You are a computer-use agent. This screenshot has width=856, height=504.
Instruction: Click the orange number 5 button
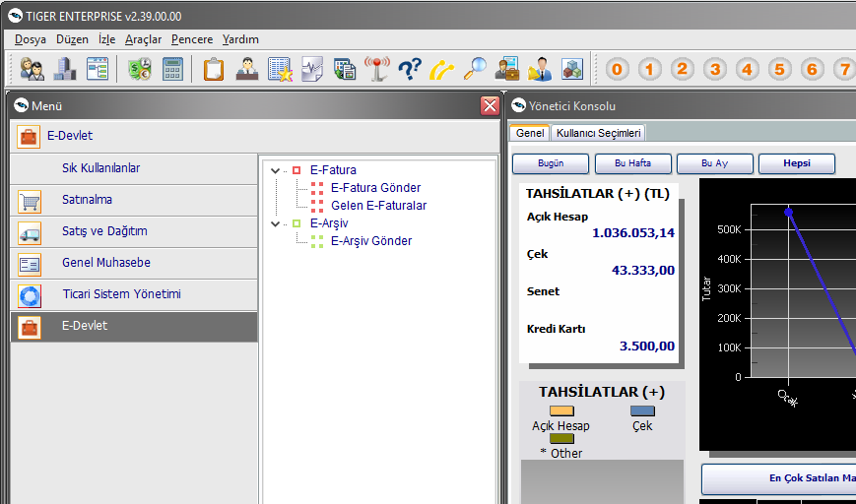click(x=779, y=69)
